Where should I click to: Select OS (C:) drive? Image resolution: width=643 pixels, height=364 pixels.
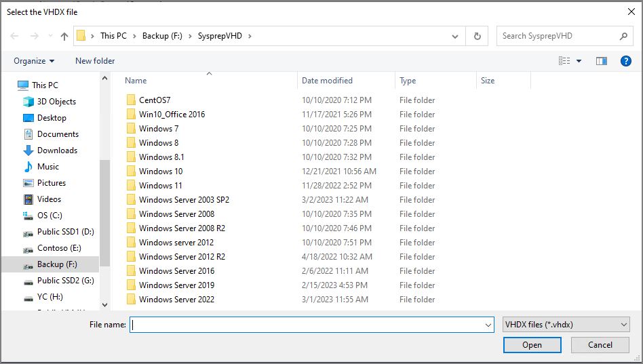50,216
